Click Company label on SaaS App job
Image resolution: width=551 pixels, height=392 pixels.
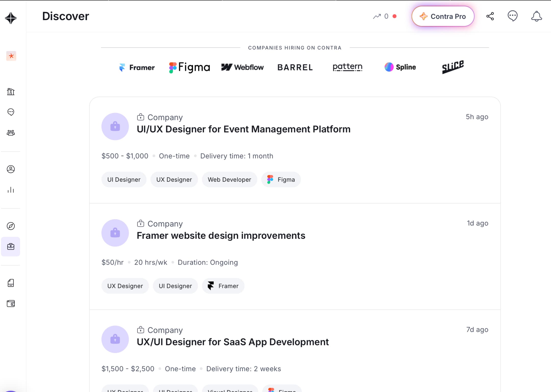pyautogui.click(x=165, y=330)
